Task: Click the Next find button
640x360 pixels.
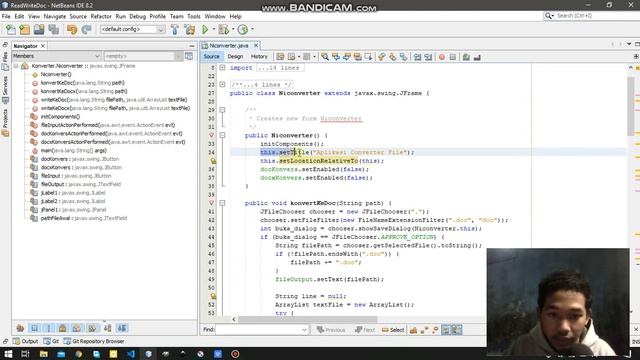Action: (365, 330)
